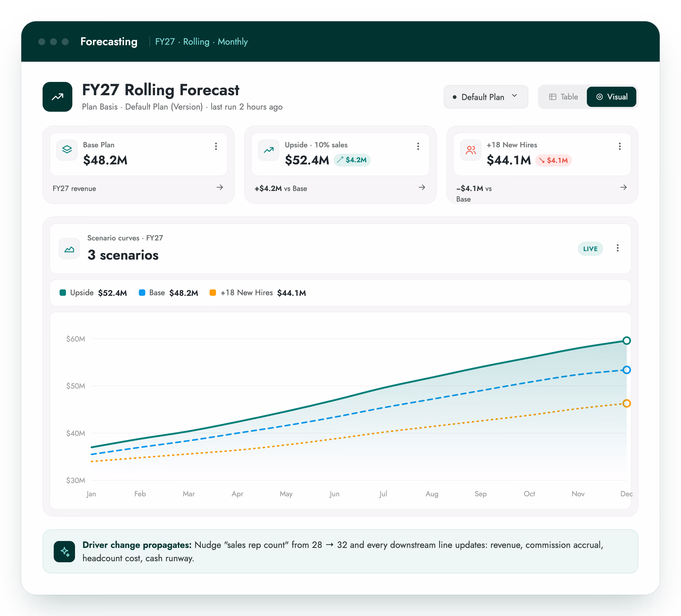
Task: Click the Scenario curves area chart icon
Action: (69, 248)
